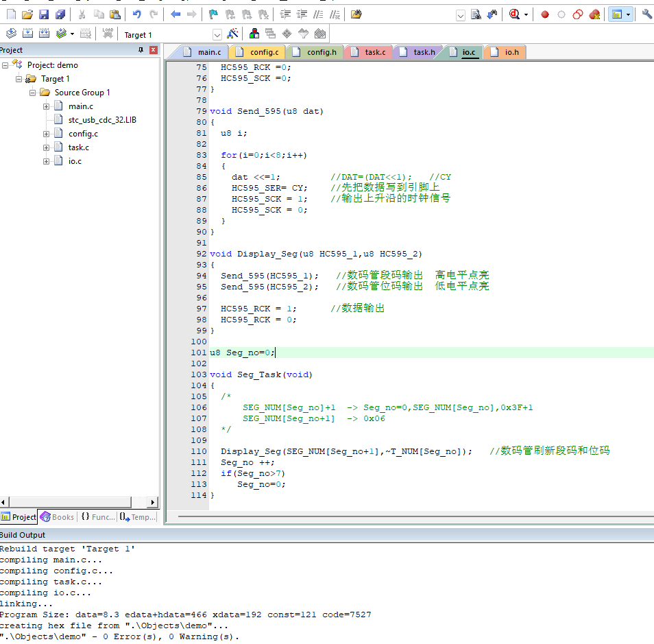Kill all breakpoints
The image size is (654, 644).
click(594, 14)
